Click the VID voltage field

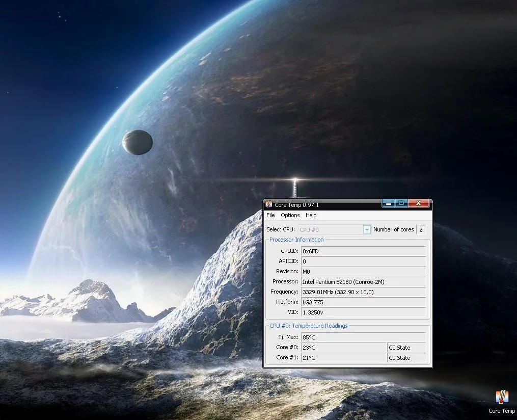click(363, 312)
